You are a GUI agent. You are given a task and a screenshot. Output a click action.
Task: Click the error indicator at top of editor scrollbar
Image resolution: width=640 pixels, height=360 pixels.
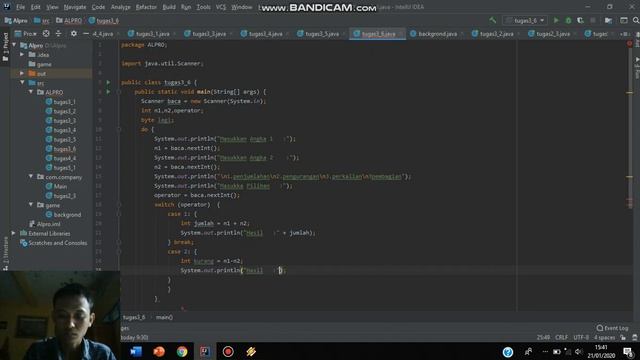[629, 43]
